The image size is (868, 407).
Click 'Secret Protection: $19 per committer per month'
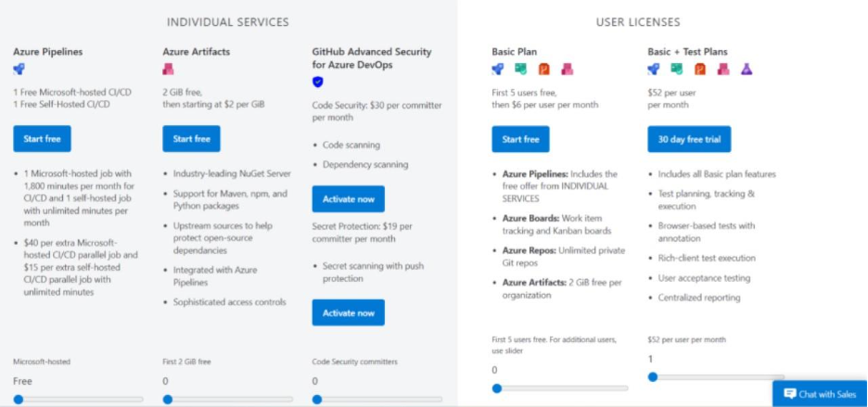point(362,233)
